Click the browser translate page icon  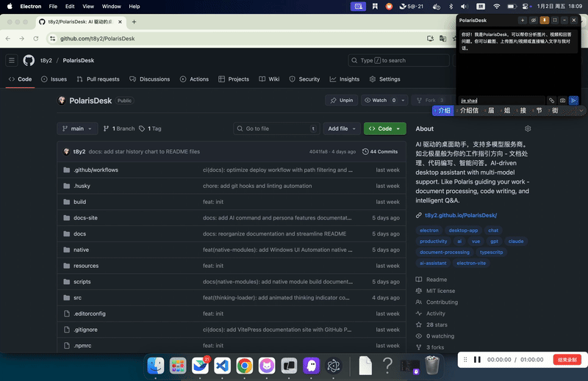click(442, 39)
